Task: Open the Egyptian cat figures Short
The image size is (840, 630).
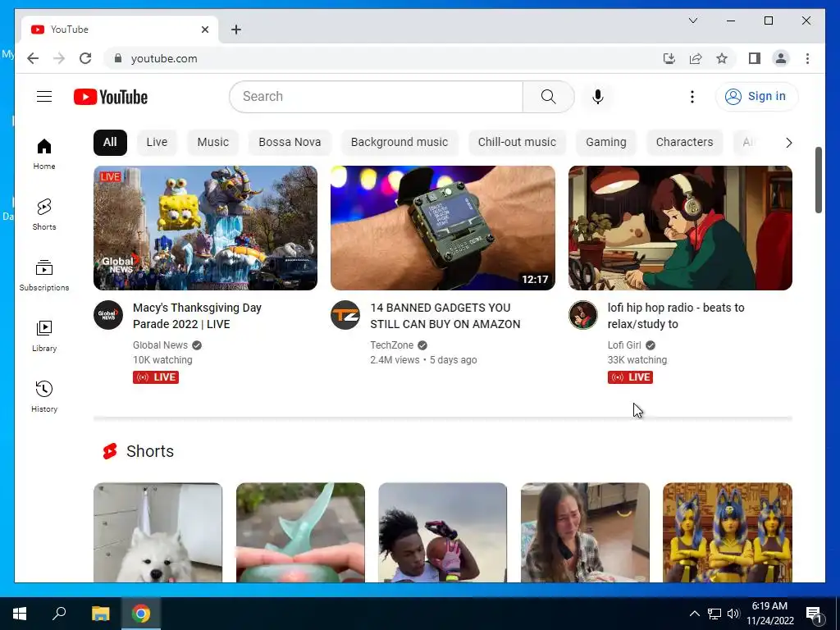Action: (x=728, y=532)
